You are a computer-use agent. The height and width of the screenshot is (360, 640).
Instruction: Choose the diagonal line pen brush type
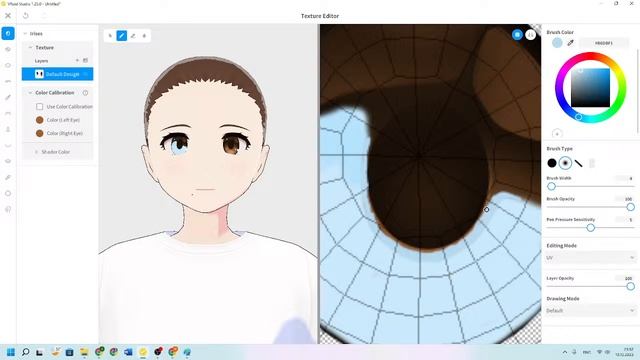[578, 163]
